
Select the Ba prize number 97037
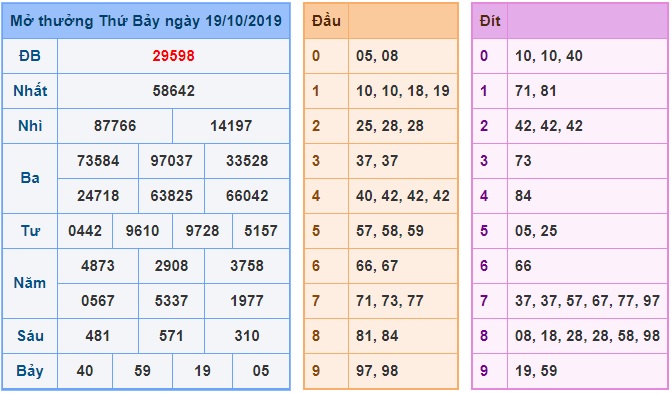171,161
